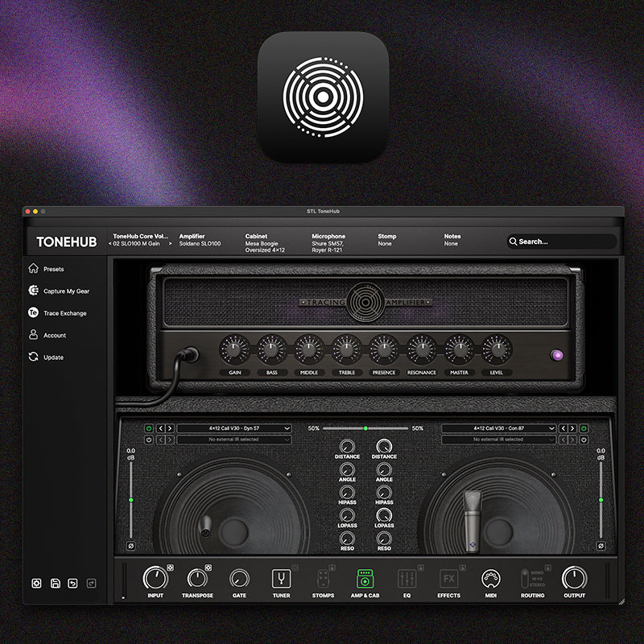The width and height of the screenshot is (644, 644).
Task: Open the TUNER module
Action: [x=281, y=579]
